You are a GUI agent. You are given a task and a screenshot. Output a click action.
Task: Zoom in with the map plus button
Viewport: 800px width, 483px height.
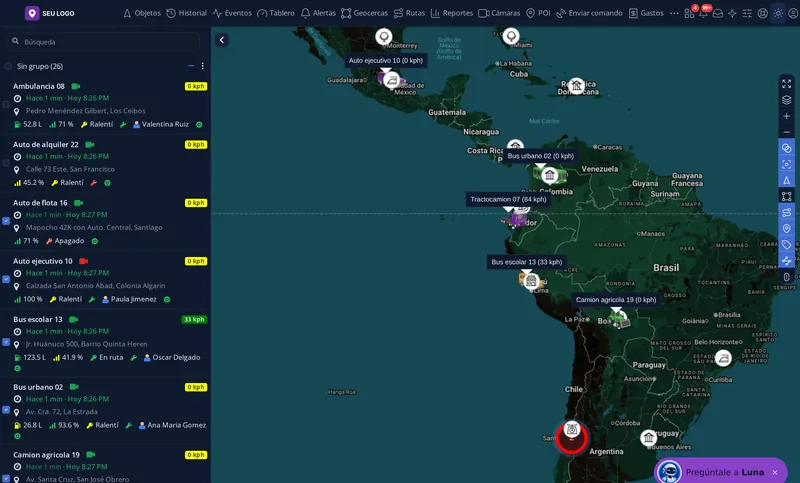(786, 116)
